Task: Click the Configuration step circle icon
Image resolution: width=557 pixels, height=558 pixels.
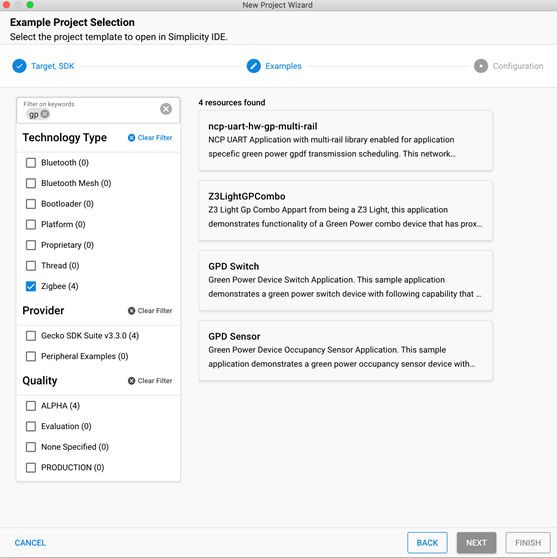Action: [x=481, y=66]
